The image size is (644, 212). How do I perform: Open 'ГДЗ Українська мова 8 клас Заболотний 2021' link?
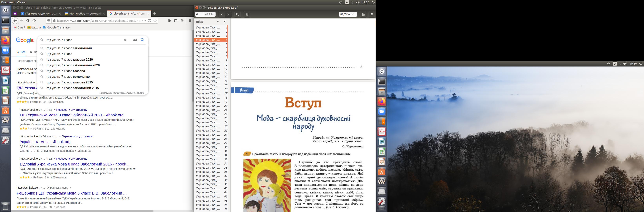coord(72,115)
